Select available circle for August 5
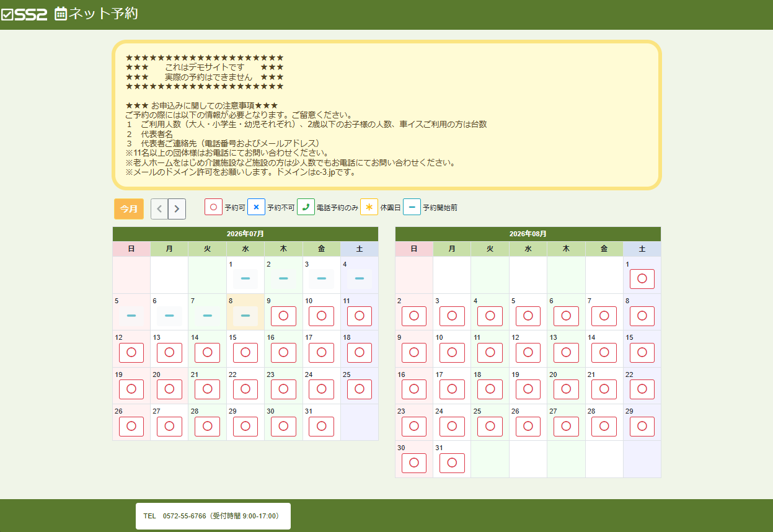 [x=528, y=316]
